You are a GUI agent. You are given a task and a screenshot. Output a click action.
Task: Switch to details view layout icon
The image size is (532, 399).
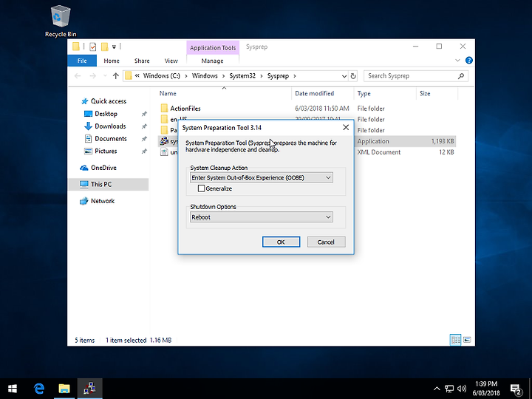click(455, 340)
